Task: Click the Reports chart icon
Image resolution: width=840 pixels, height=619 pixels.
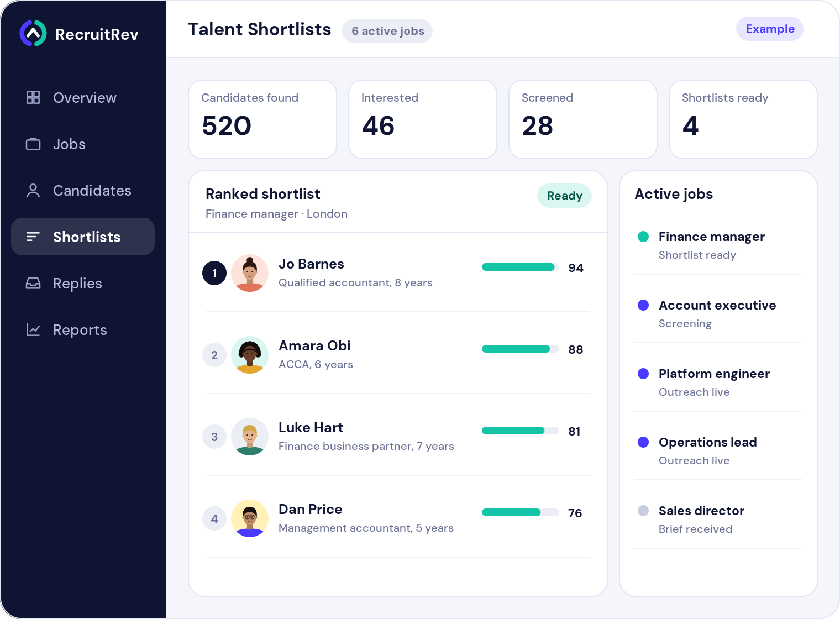Action: coord(33,330)
